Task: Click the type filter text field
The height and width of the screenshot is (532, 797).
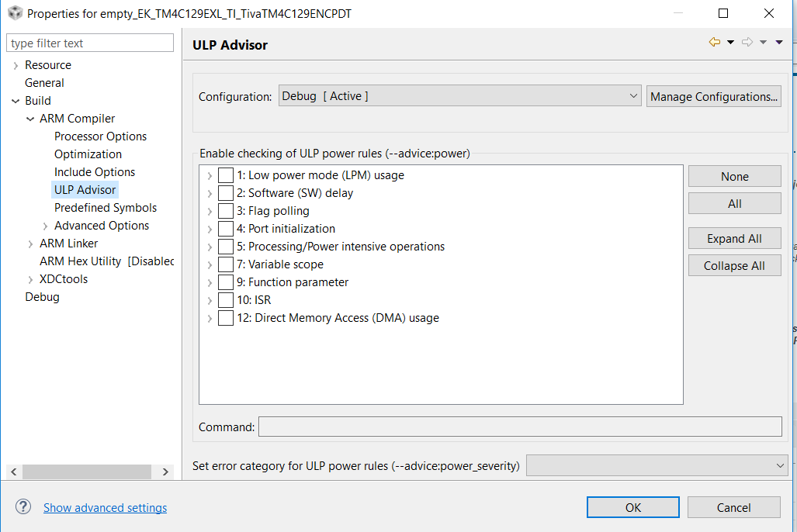Action: [90, 43]
